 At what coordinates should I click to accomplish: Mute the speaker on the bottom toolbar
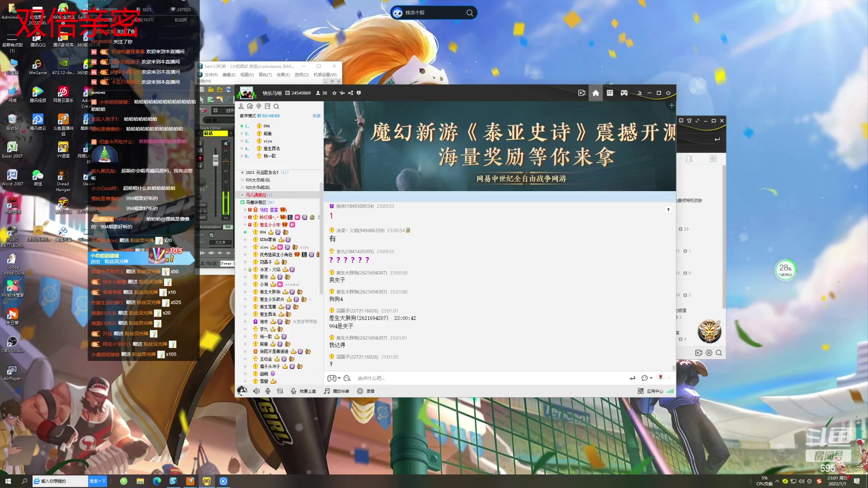[x=256, y=391]
